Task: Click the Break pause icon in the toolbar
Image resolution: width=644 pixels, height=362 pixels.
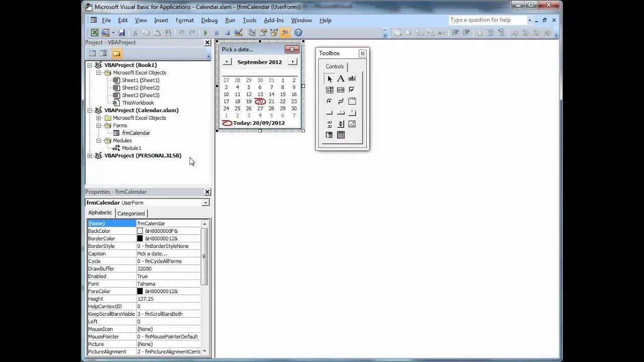Action: [x=216, y=33]
